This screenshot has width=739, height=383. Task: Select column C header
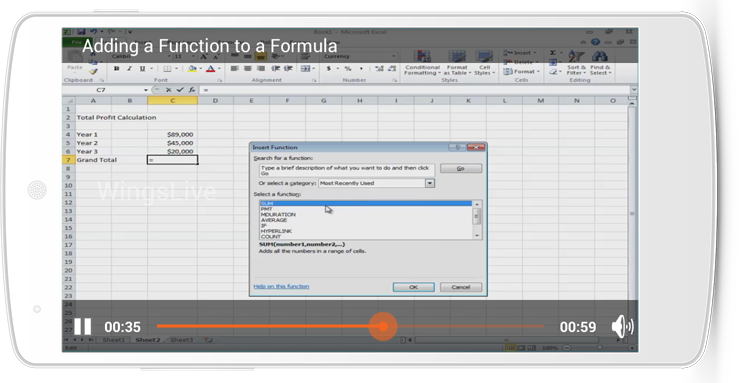[x=172, y=101]
